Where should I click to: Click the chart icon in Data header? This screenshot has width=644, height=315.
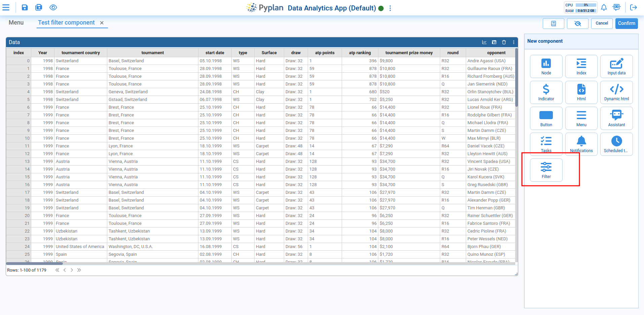[484, 42]
